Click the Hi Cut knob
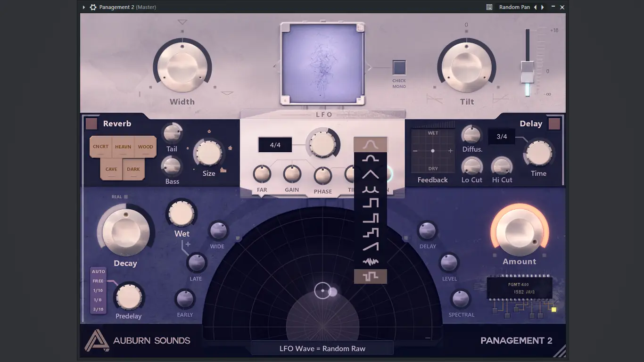 (x=502, y=166)
